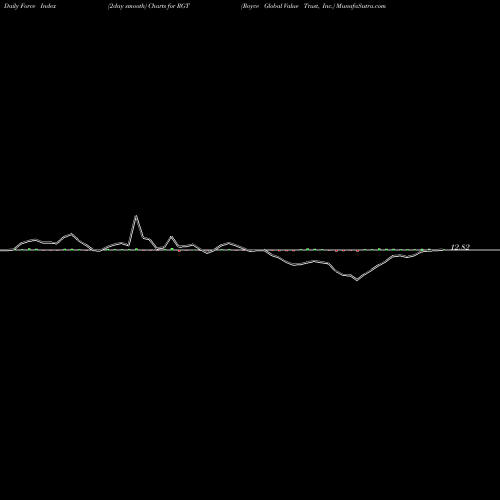Click the 12.82 value label

pos(460,247)
